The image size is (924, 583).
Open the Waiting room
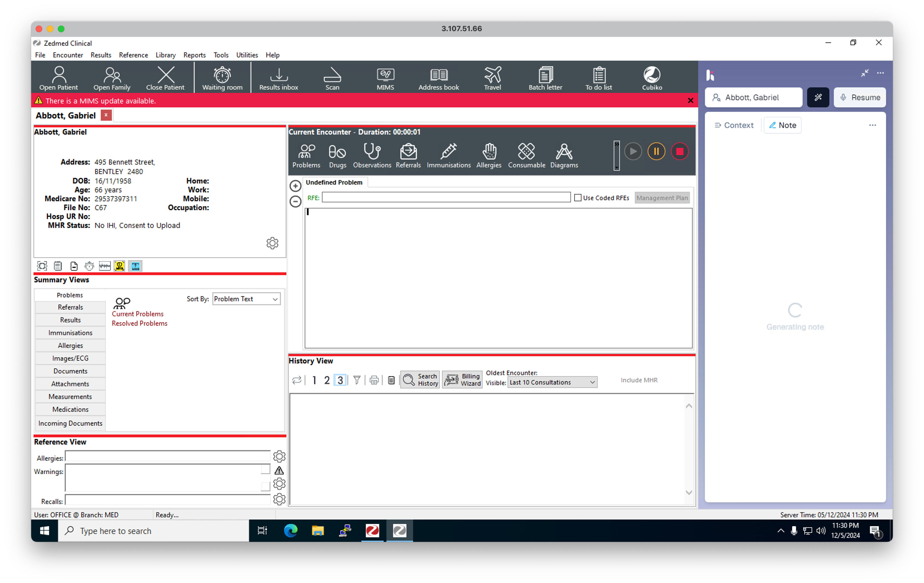[222, 78]
